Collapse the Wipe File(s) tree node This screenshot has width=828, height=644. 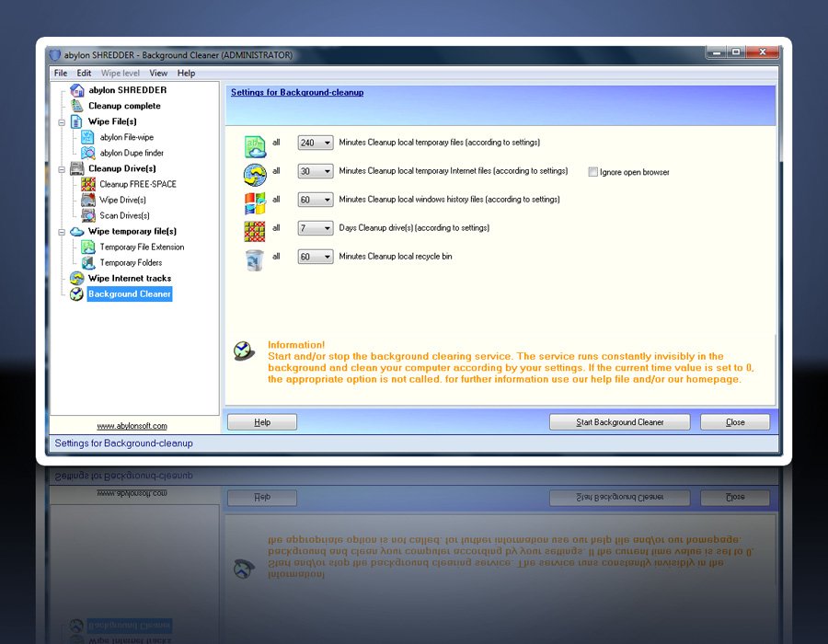pos(62,122)
